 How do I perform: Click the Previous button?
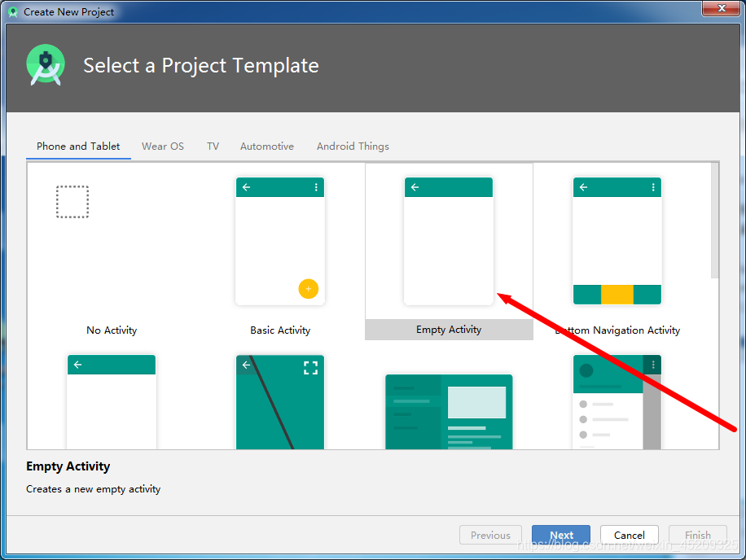point(490,535)
